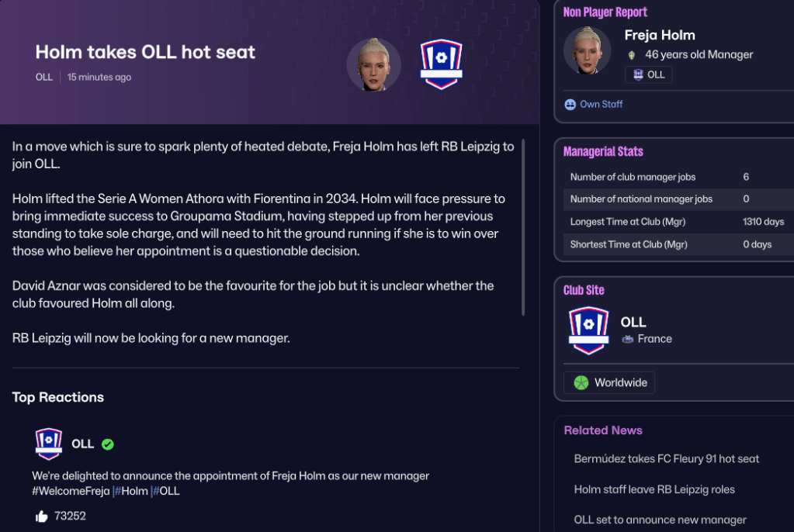Click the Own Staff smiley icon
794x532 pixels.
(570, 104)
